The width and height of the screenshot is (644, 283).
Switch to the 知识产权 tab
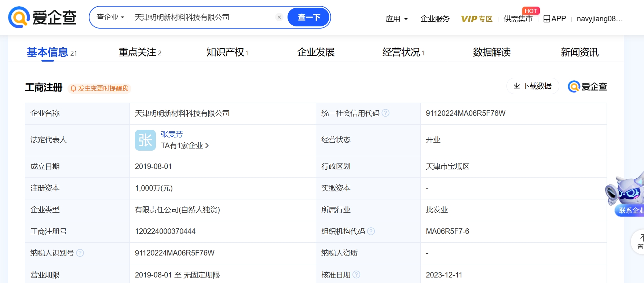(228, 52)
